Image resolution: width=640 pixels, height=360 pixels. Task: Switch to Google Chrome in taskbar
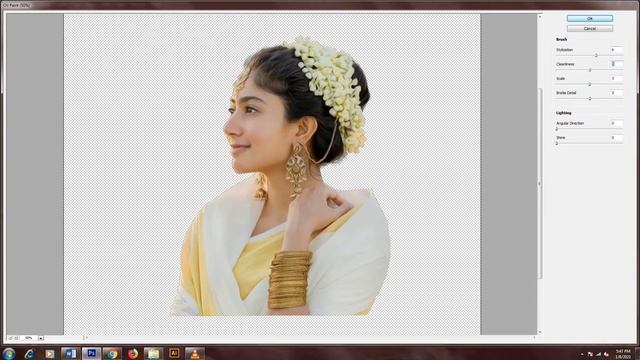click(112, 353)
